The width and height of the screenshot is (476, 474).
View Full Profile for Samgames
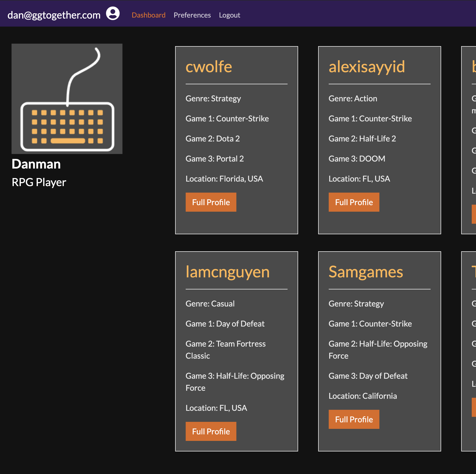(x=354, y=419)
